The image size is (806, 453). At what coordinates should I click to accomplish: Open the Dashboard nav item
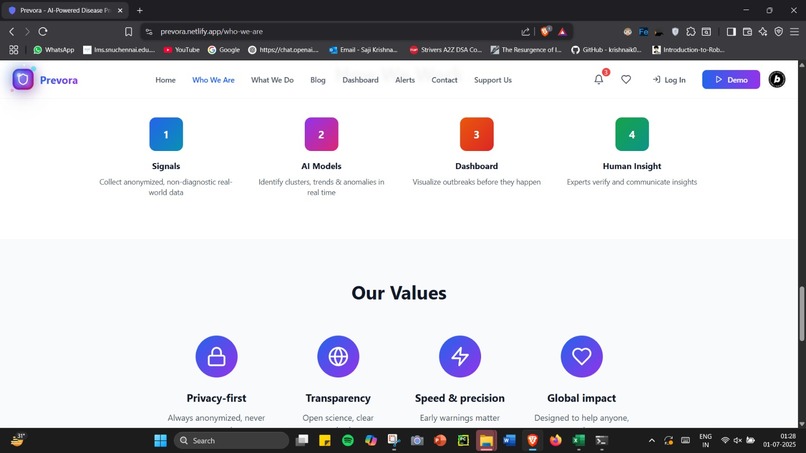pos(360,80)
